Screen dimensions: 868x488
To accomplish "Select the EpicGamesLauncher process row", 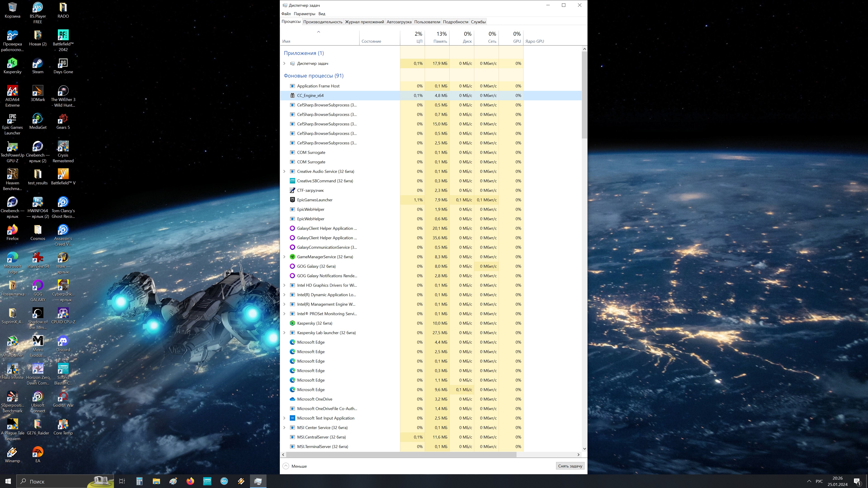I will pyautogui.click(x=315, y=200).
